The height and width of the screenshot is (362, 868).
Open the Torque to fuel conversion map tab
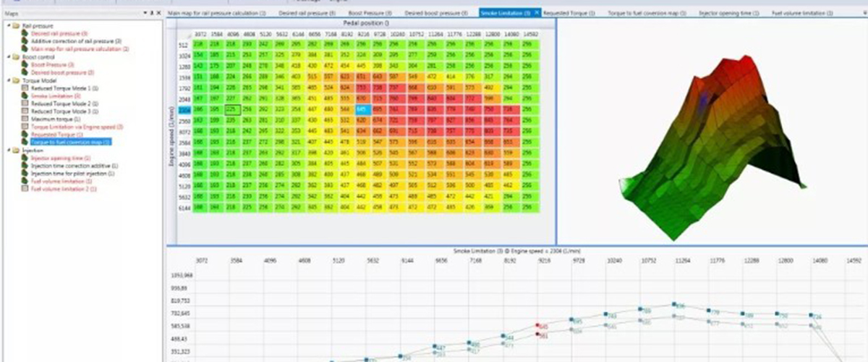pos(647,13)
